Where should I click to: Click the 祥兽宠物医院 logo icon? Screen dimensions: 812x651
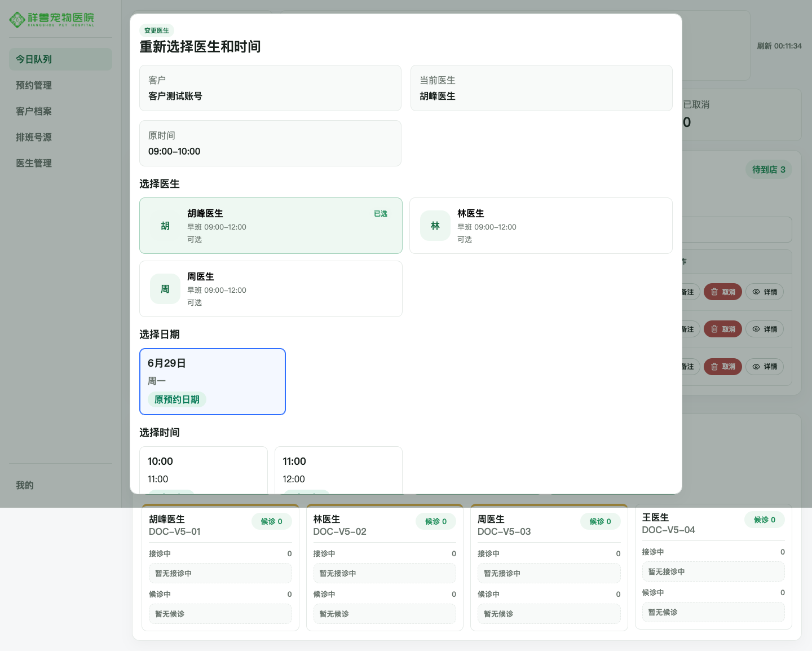pyautogui.click(x=17, y=20)
